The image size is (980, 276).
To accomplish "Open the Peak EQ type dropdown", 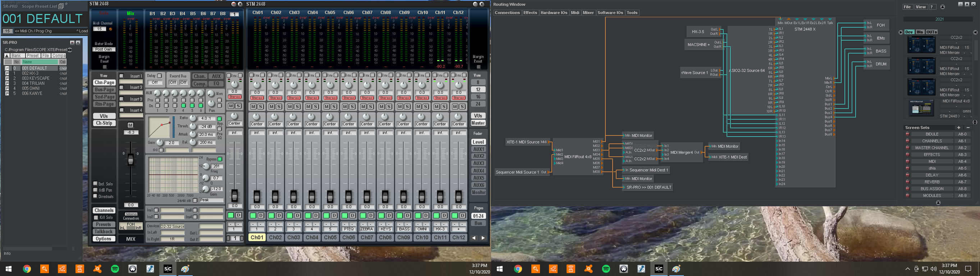I will (x=211, y=200).
